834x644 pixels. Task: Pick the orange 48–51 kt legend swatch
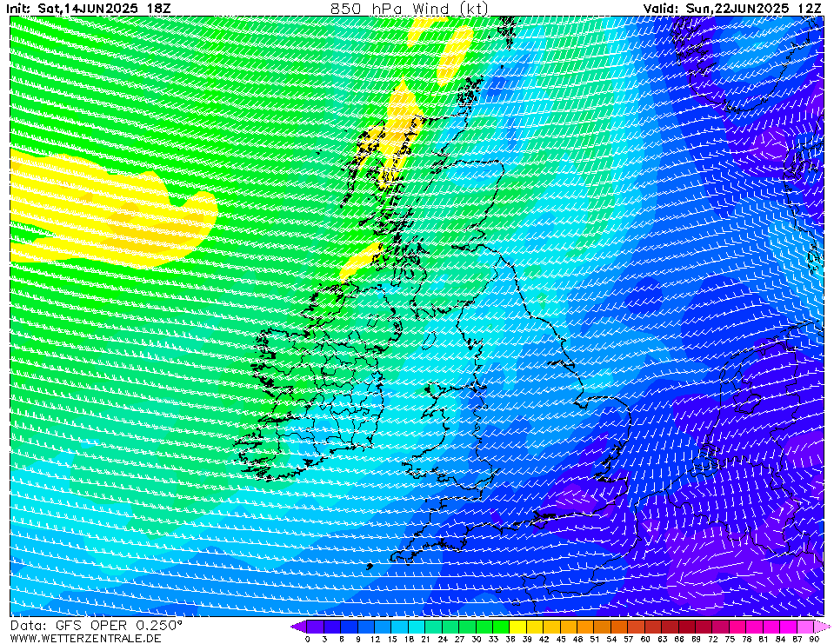(x=585, y=627)
